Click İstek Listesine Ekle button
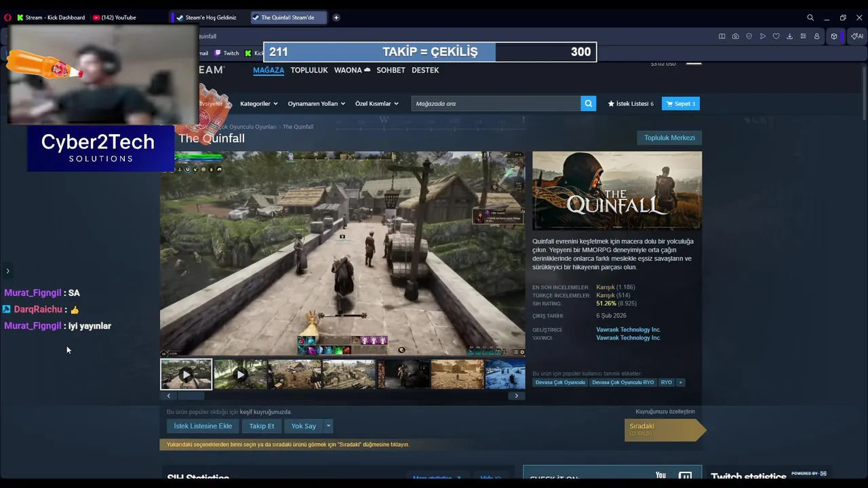 203,426
